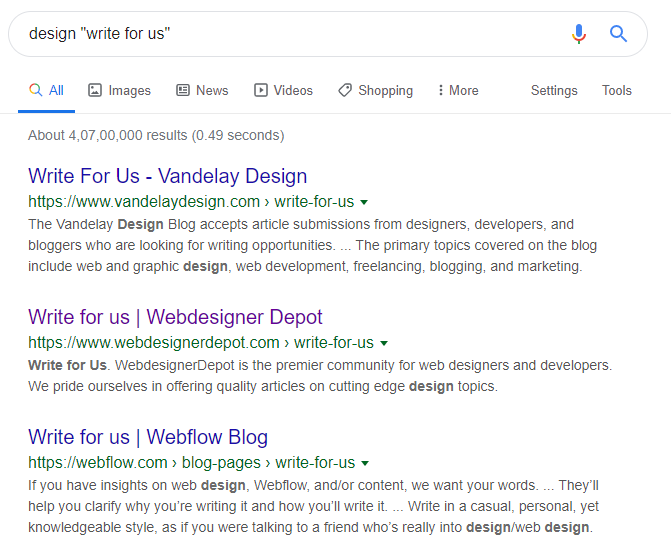This screenshot has width=671, height=558.
Task: Click the About 4,07,00,000 results text
Action: pos(156,135)
